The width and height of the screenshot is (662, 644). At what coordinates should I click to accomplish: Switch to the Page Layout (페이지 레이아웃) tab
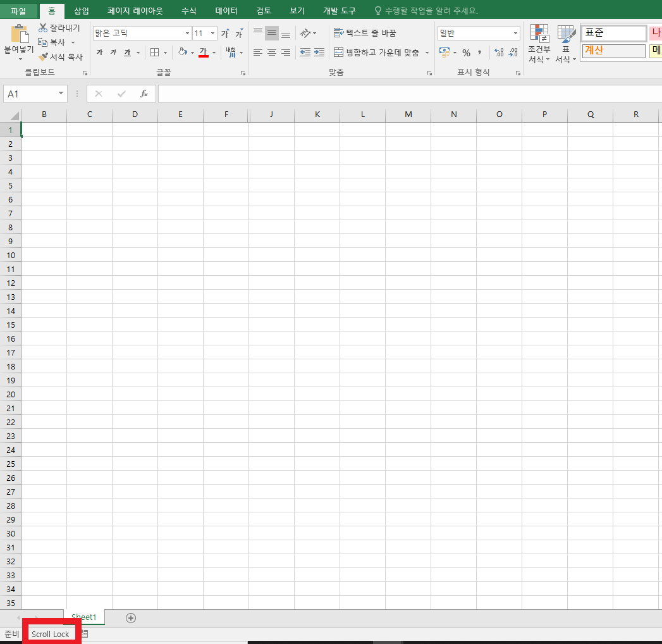coord(135,11)
